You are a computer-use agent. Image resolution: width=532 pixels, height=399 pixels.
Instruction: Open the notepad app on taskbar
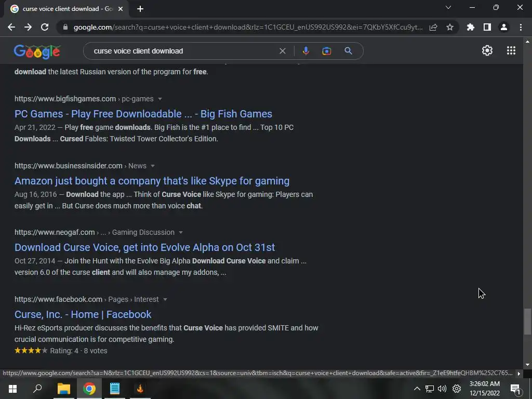click(115, 389)
